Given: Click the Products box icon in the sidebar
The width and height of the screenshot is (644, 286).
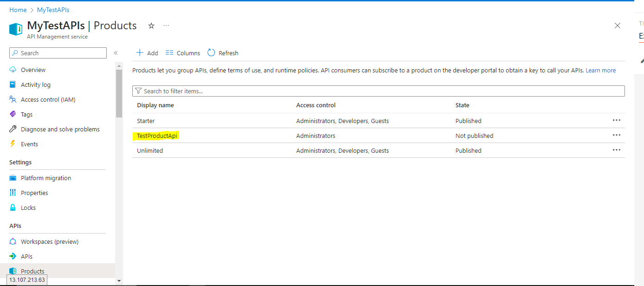Looking at the screenshot, I should (x=13, y=271).
